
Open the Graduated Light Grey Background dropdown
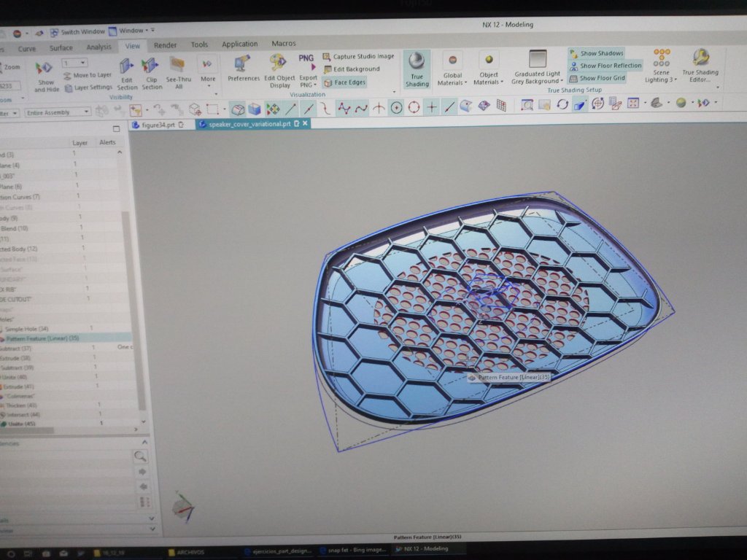point(537,77)
